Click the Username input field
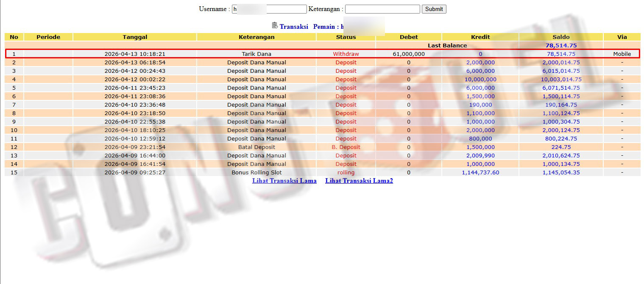The height and width of the screenshot is (284, 644). 269,9
